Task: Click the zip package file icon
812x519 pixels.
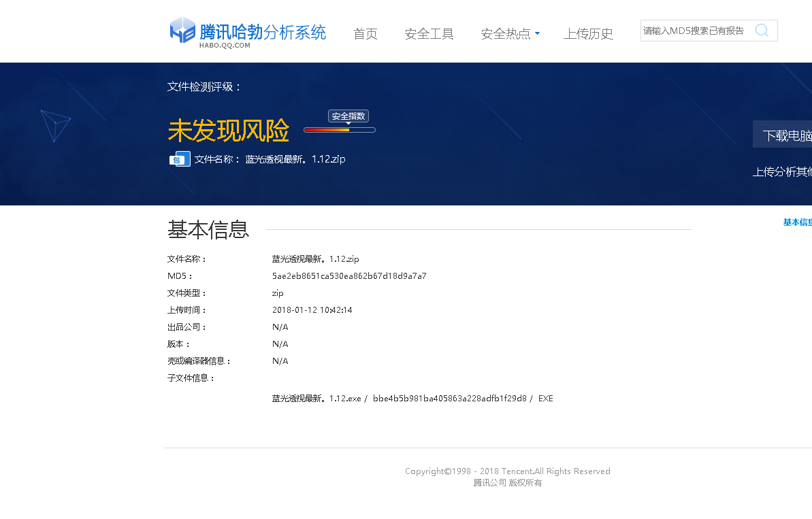Action: (180, 159)
